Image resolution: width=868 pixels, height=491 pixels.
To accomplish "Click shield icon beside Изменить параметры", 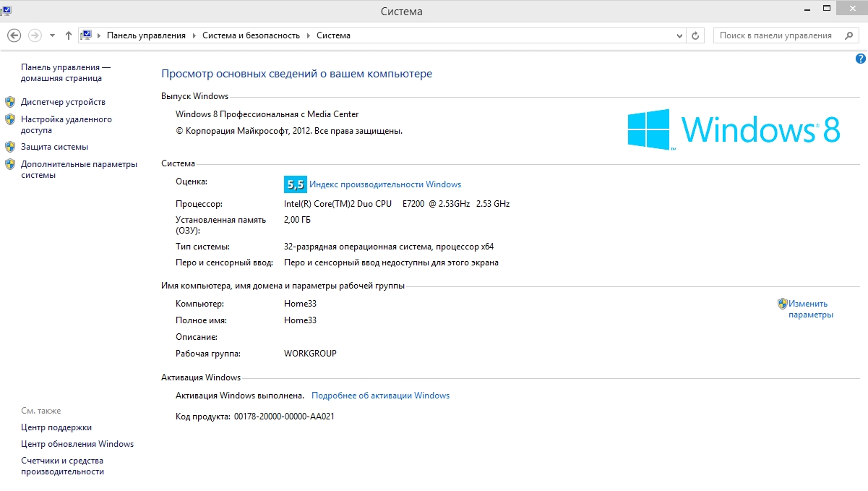I will pos(783,304).
